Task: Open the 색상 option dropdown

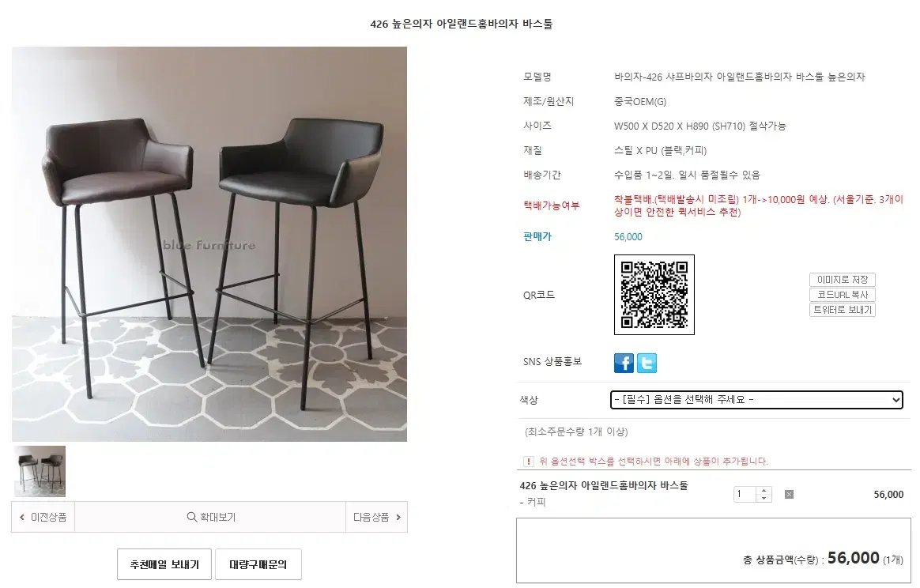Action: 756,400
